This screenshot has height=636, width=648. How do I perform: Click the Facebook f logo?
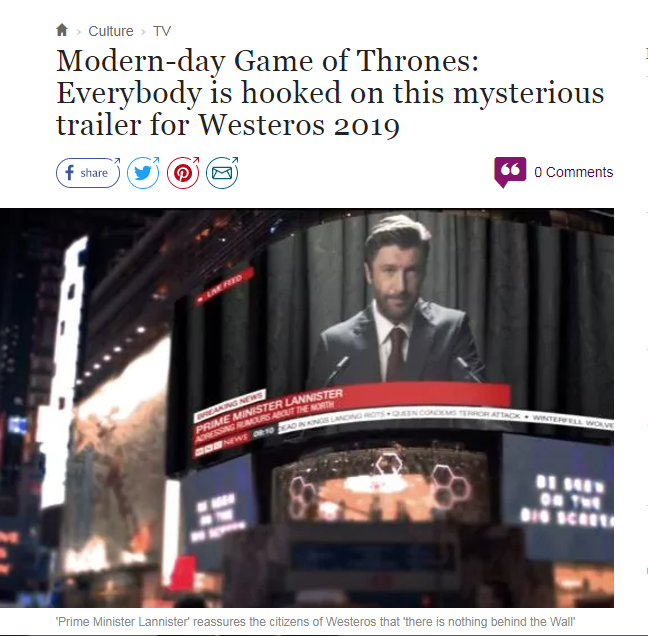pyautogui.click(x=69, y=173)
